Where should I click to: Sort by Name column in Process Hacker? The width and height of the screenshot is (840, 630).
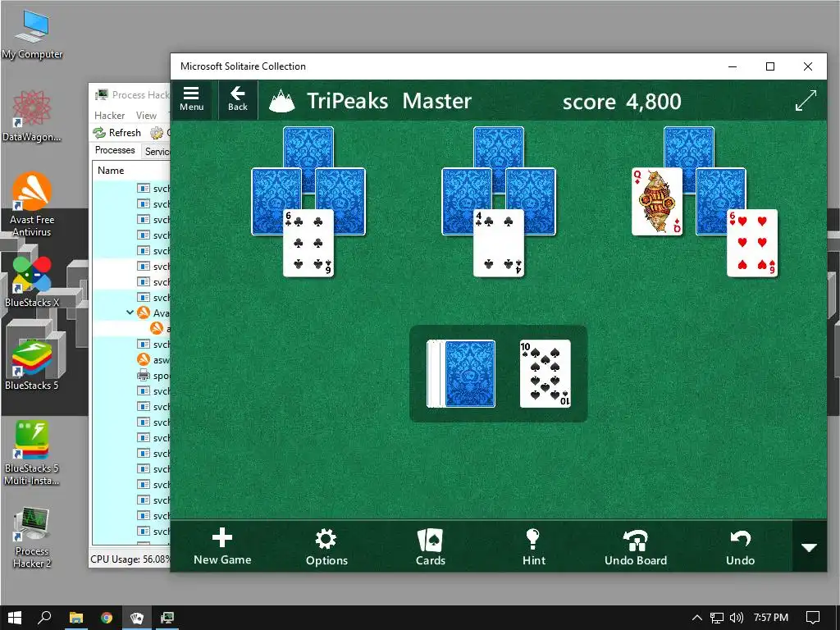[131, 171]
